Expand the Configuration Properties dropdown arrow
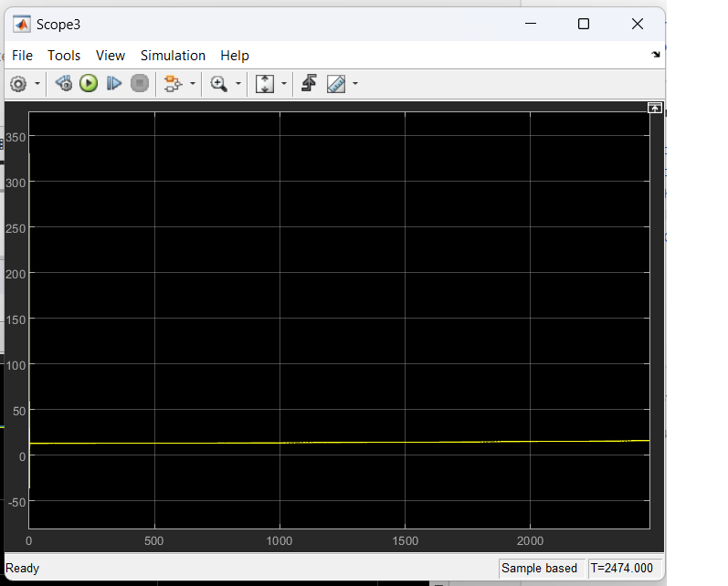 [x=37, y=84]
